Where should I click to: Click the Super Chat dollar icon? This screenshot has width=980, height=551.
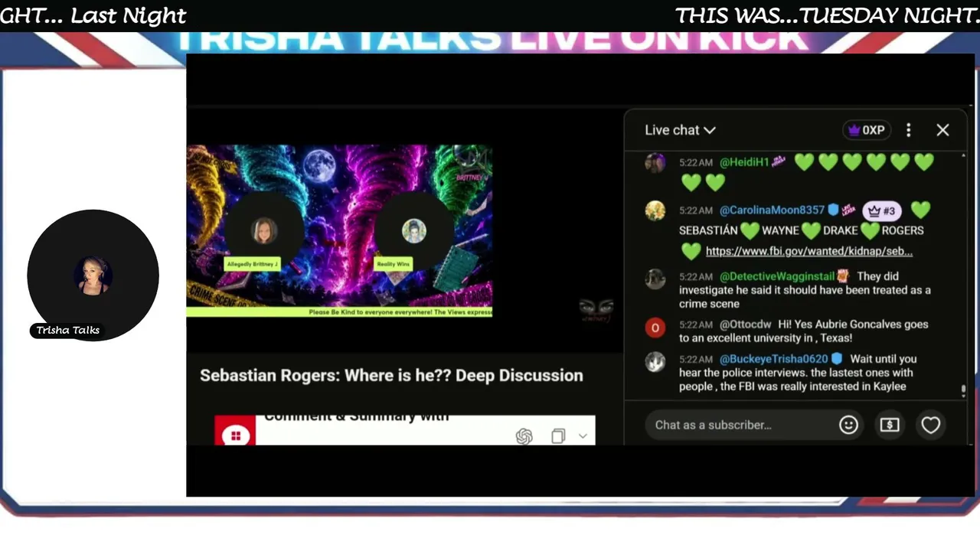[890, 425]
